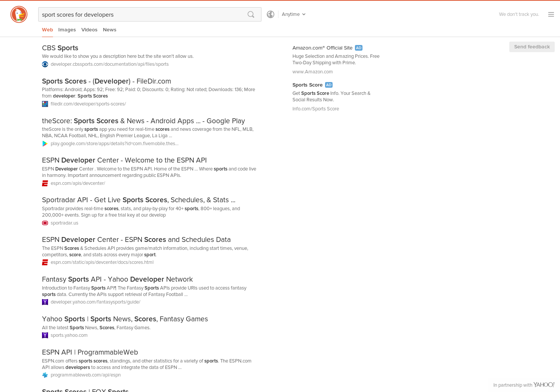Click the Amazon AD badge
The height and width of the screenshot is (392, 560).
point(359,48)
